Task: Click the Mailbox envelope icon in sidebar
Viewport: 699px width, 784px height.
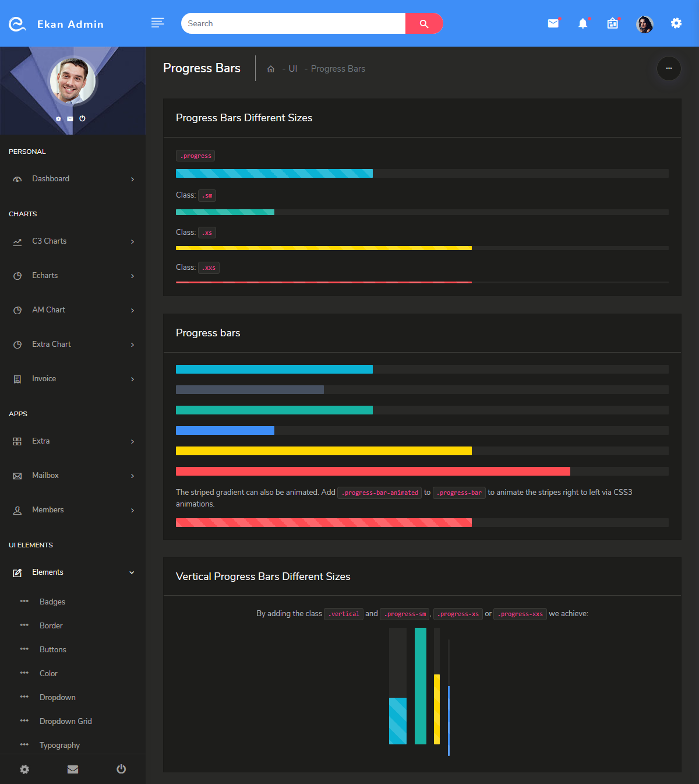Action: point(17,476)
